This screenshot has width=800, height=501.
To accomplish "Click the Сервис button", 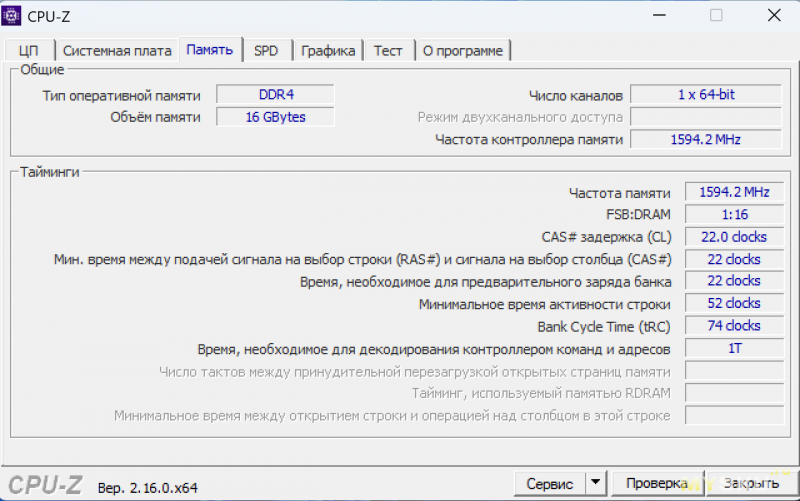I will 549,484.
